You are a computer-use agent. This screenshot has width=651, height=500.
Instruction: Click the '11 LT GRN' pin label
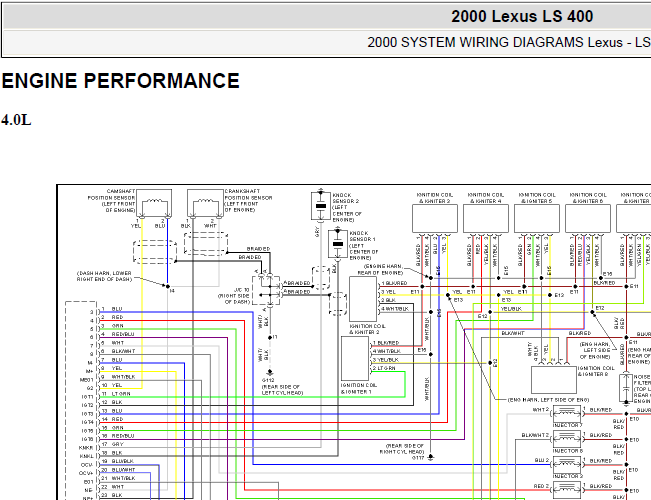(116, 394)
